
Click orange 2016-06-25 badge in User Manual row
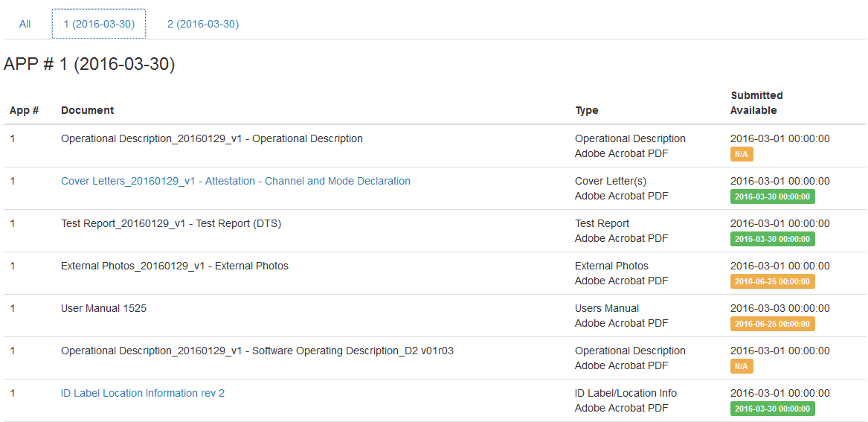point(772,324)
